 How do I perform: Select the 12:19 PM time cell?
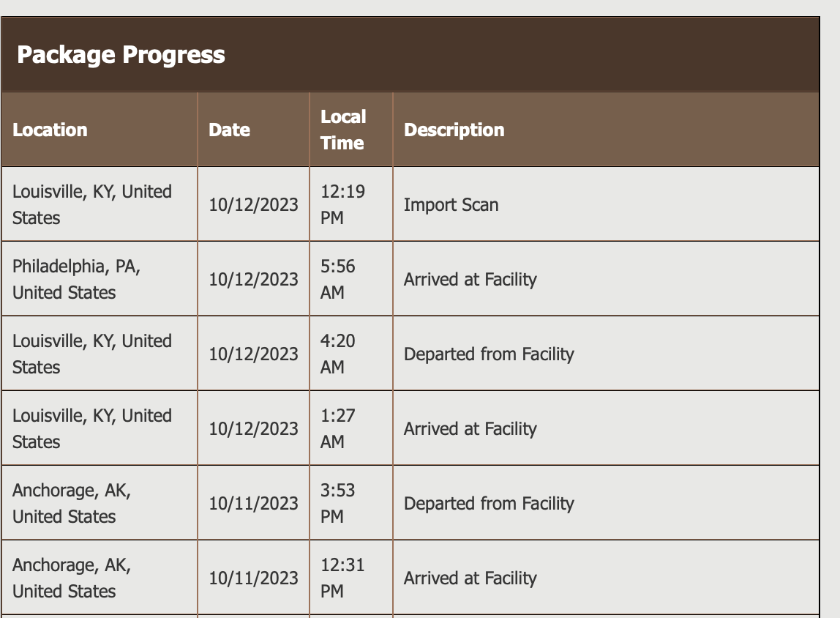[342, 204]
